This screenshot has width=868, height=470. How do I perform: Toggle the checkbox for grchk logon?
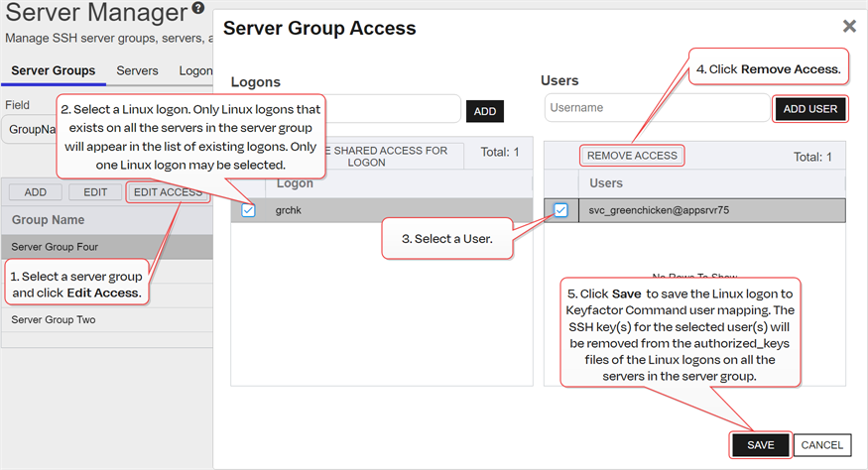coord(248,210)
